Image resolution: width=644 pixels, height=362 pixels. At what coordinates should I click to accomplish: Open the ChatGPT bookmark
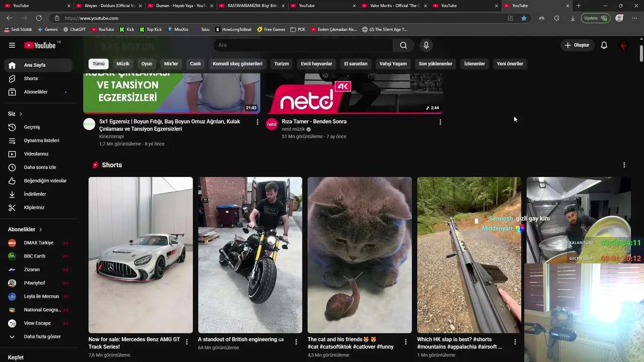tap(74, 29)
